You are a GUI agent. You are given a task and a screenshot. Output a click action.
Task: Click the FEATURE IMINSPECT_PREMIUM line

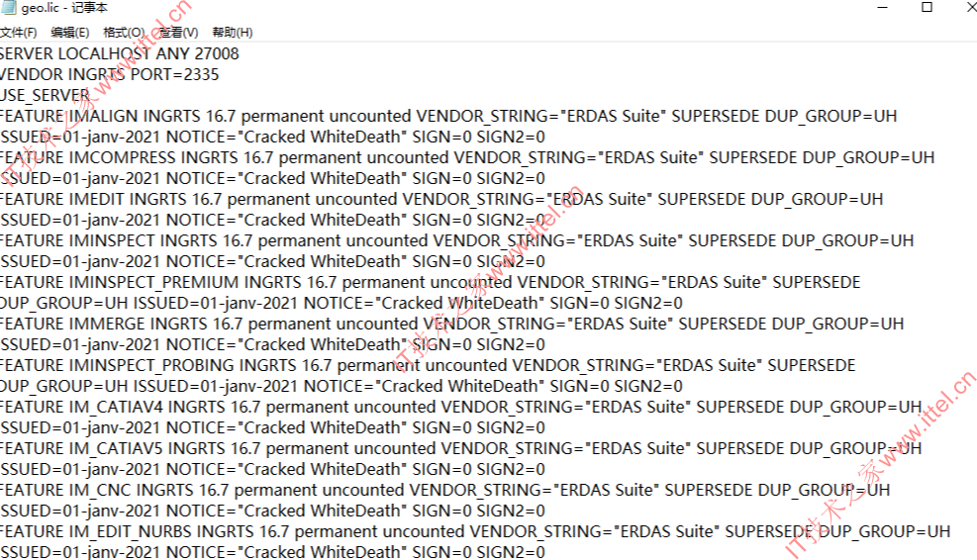tap(430, 282)
